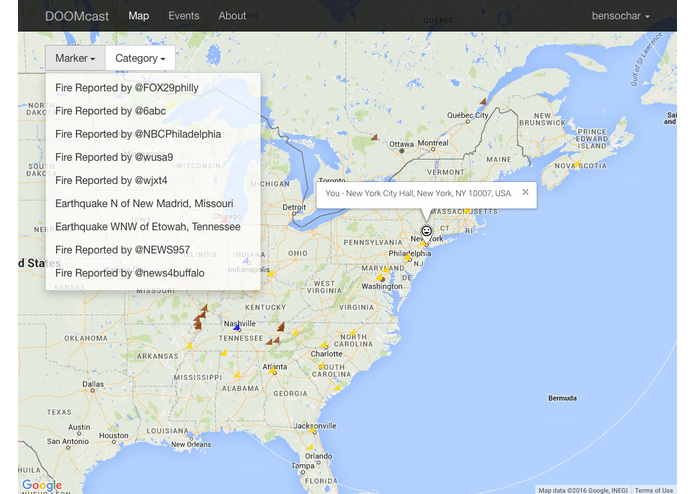695x494 pixels.
Task: Click the yellow marker near Massachusetts
Action: pyautogui.click(x=467, y=210)
